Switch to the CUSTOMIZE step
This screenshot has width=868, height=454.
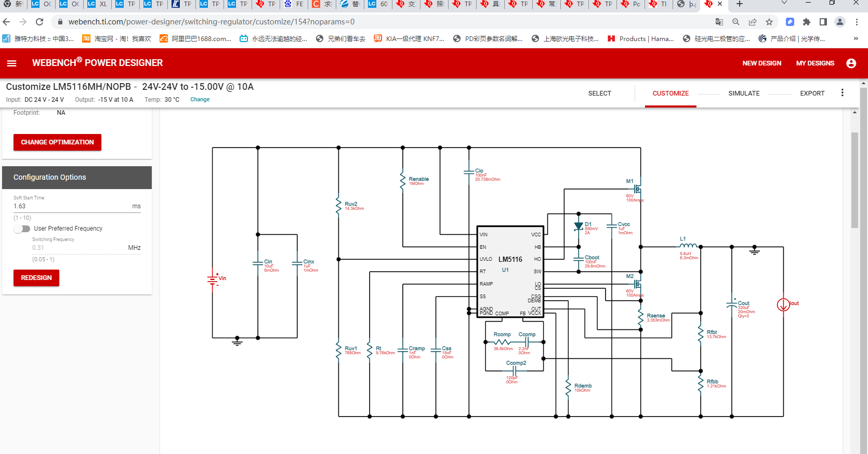tap(670, 94)
